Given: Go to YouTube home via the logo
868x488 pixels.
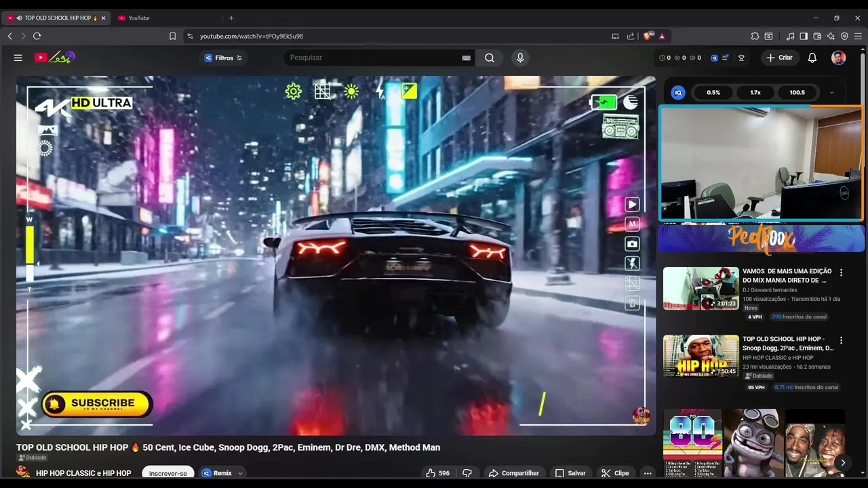Looking at the screenshot, I should click(x=54, y=58).
